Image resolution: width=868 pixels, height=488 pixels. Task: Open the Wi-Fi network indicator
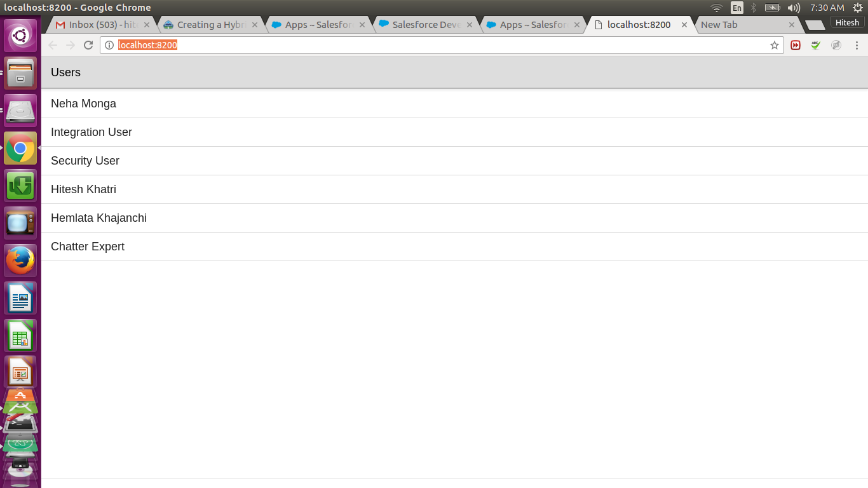pos(717,8)
